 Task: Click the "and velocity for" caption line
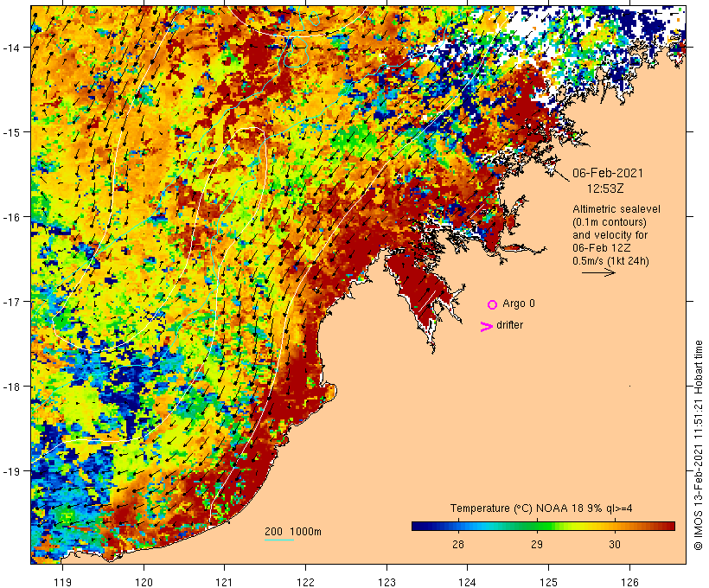pyautogui.click(x=610, y=235)
